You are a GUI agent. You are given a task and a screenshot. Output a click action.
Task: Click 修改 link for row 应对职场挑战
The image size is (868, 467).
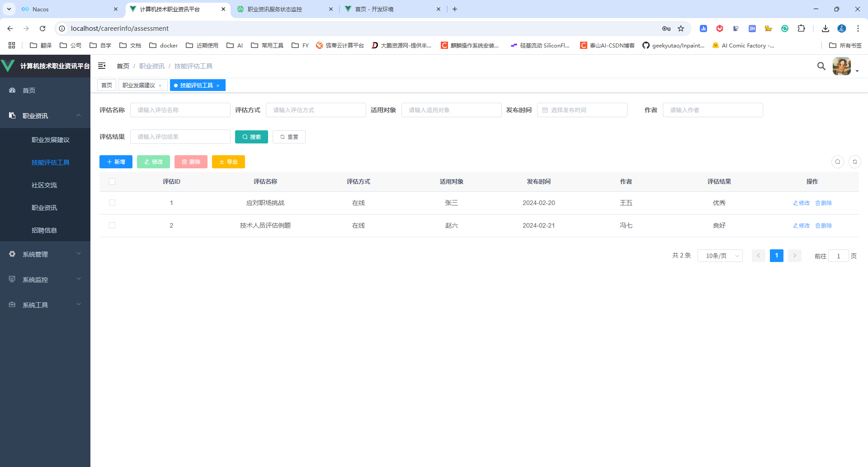[802, 203]
